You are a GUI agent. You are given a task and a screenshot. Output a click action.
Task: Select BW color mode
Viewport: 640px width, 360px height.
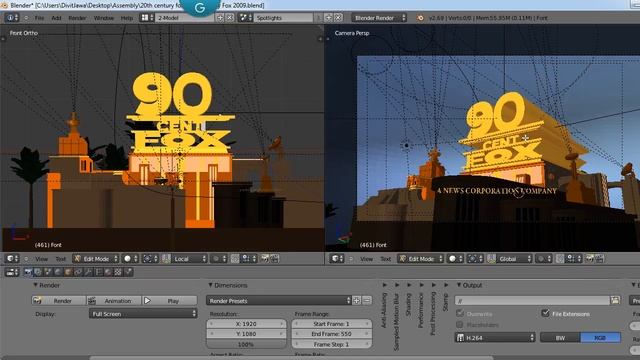tap(560, 338)
